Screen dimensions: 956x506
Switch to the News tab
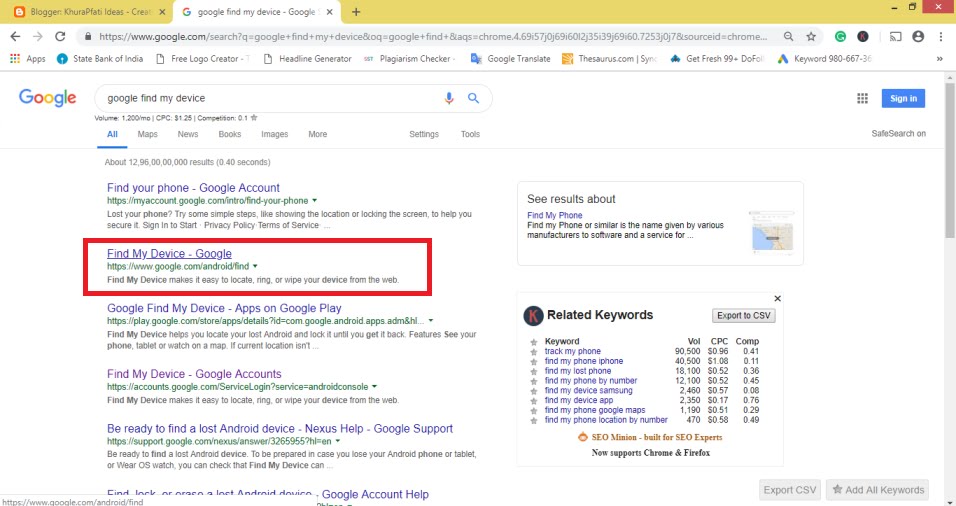click(188, 134)
